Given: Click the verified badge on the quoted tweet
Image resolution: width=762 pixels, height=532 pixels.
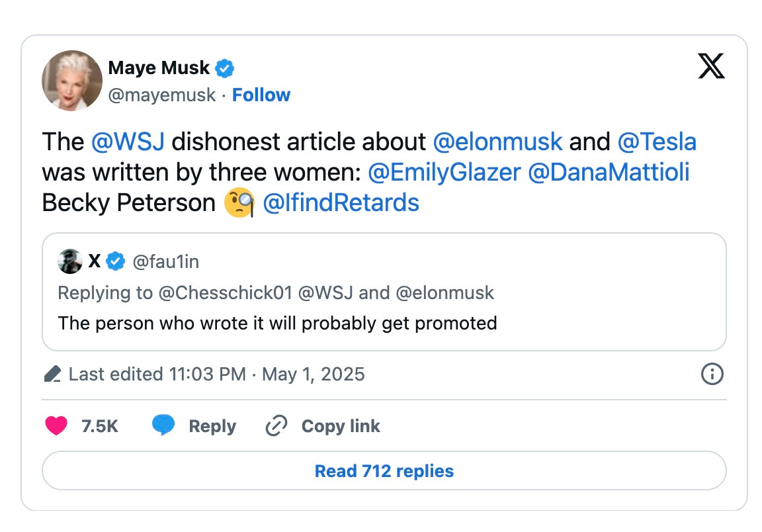Looking at the screenshot, I should [x=116, y=261].
